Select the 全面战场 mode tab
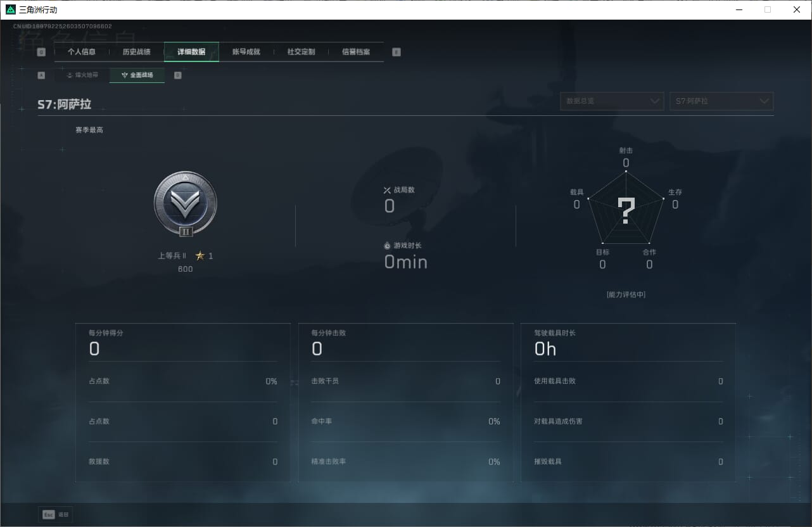Image resolution: width=812 pixels, height=527 pixels. pyautogui.click(x=137, y=75)
